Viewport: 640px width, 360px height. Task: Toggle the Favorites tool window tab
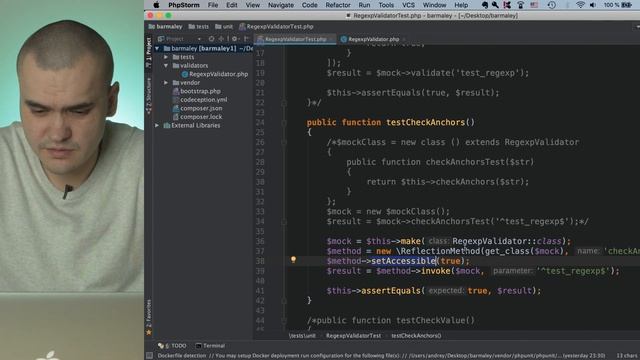(x=149, y=317)
